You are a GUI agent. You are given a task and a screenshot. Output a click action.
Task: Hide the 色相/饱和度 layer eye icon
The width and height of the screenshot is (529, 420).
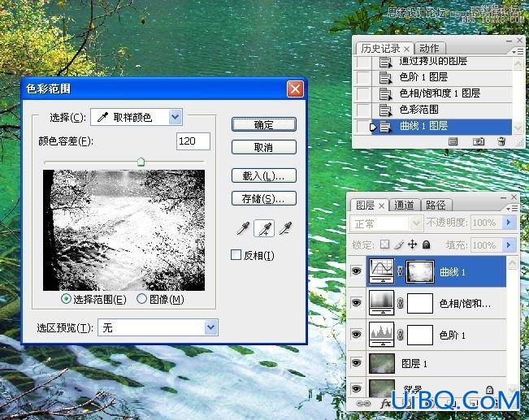click(x=356, y=302)
